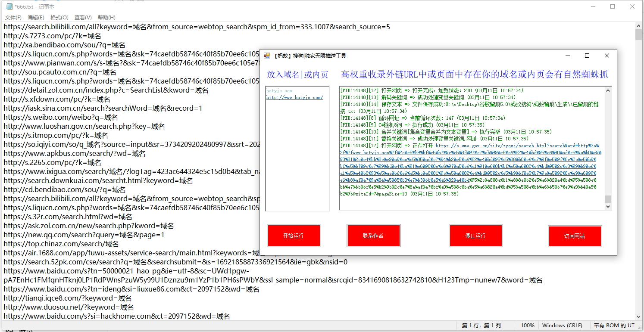Click Notepad's vertical scroll-down arrow
Screen dimensions: 644x332
pyautogui.click(x=639, y=316)
